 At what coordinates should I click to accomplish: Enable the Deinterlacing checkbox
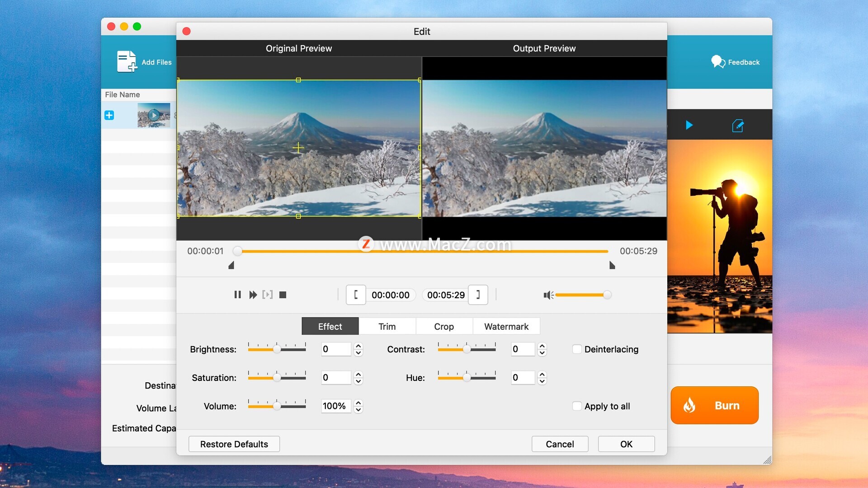pos(577,349)
